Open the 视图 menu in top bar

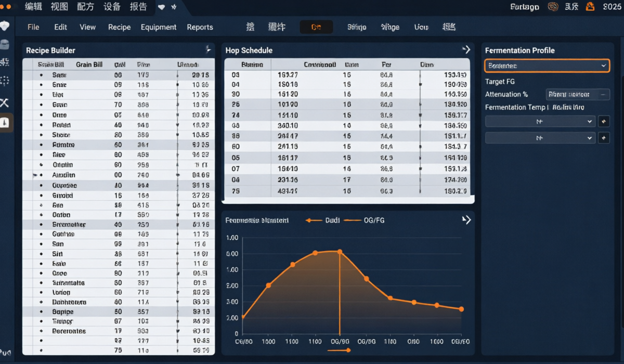point(59,7)
